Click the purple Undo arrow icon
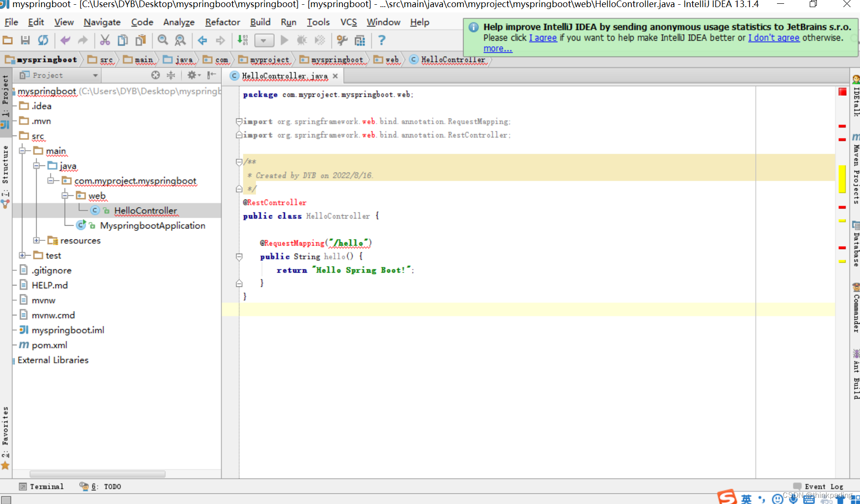This screenshot has width=860, height=504. pyautogui.click(x=65, y=40)
